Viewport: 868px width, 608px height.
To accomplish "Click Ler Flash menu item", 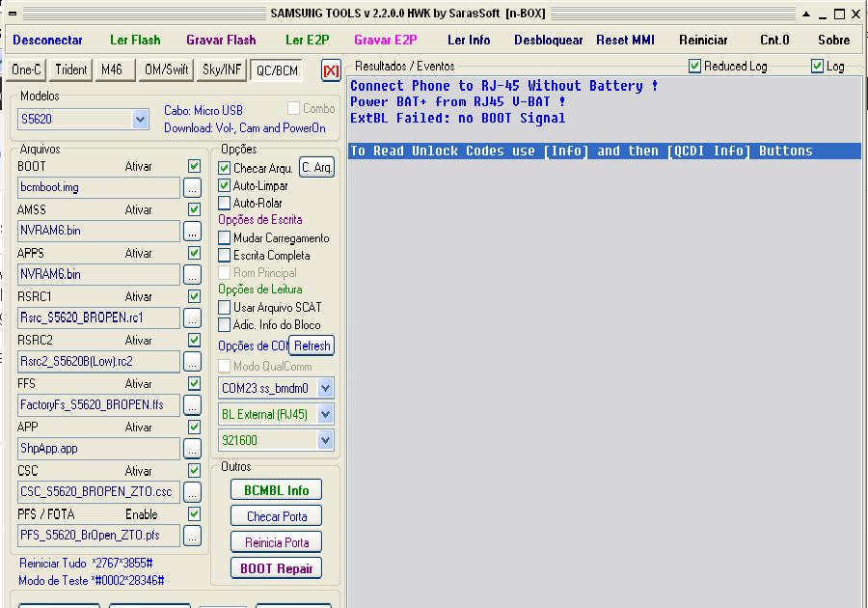I will [x=135, y=40].
